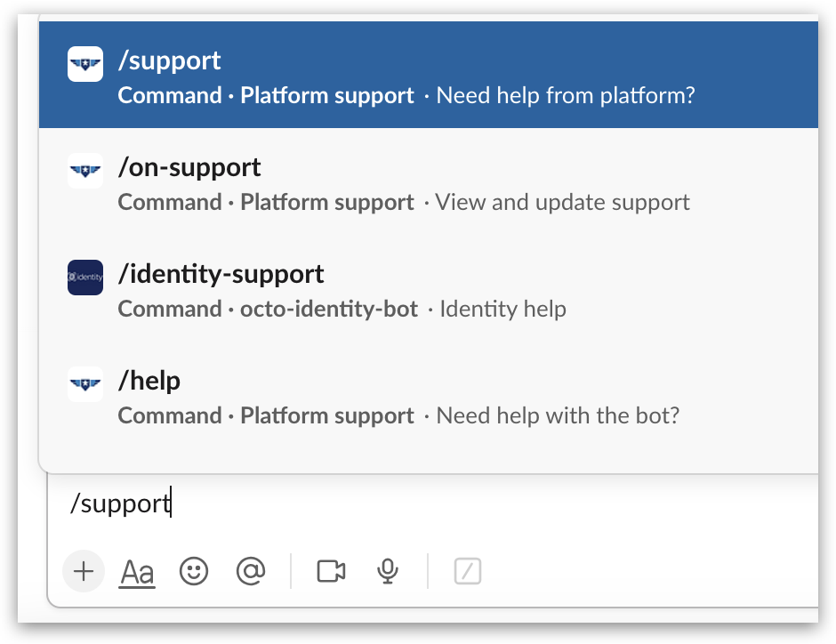
Task: Open the @ mention selector
Action: click(x=252, y=572)
